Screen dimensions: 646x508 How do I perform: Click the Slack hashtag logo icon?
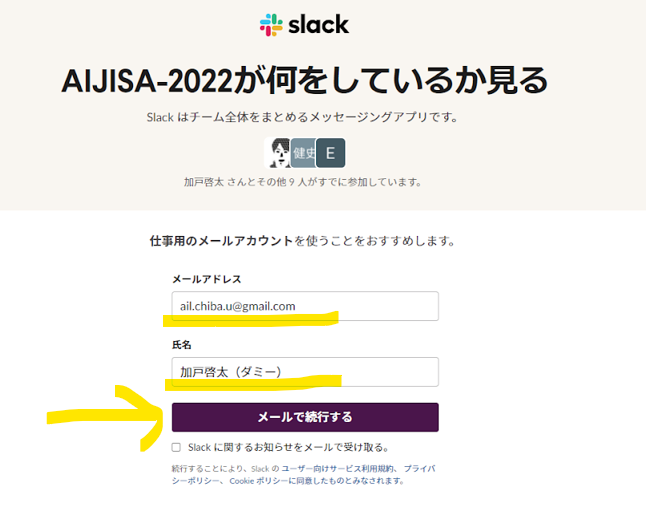pos(271,25)
